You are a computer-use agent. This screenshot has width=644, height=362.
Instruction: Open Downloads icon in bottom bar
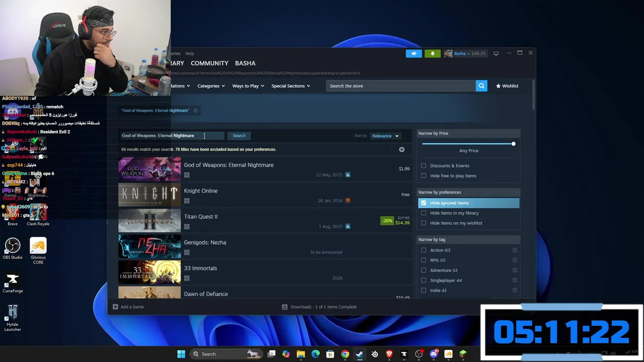click(x=284, y=307)
